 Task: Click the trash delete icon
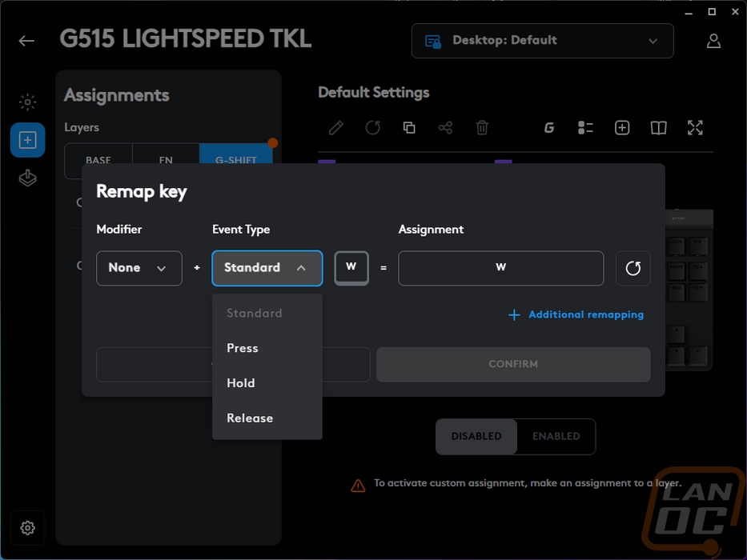coord(482,128)
